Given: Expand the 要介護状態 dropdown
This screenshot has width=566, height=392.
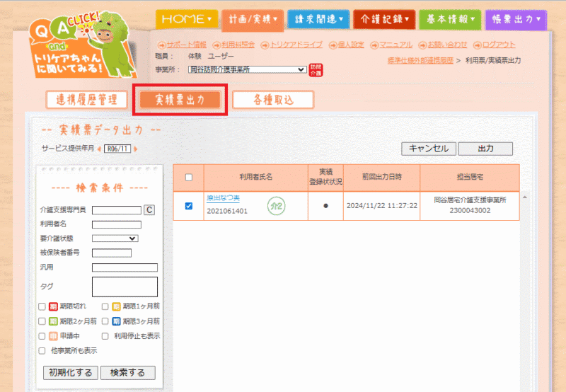Looking at the screenshot, I should tap(115, 238).
